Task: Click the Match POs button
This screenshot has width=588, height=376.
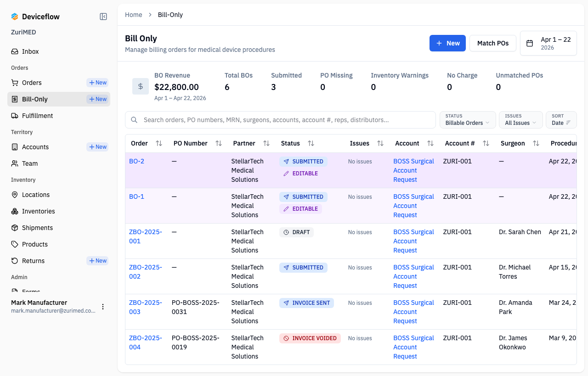Action: coord(493,43)
